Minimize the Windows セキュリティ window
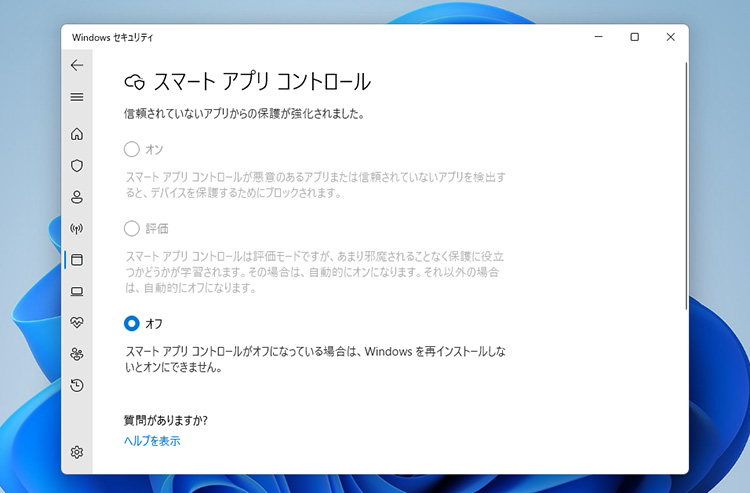This screenshot has width=750, height=493. 597,37
